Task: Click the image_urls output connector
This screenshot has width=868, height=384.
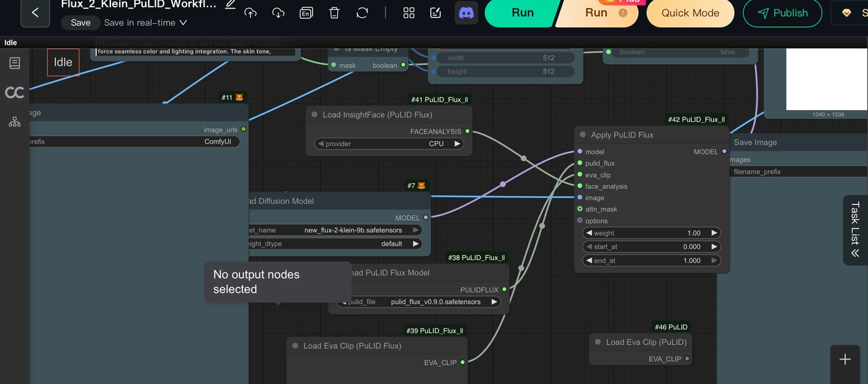Action: [244, 129]
